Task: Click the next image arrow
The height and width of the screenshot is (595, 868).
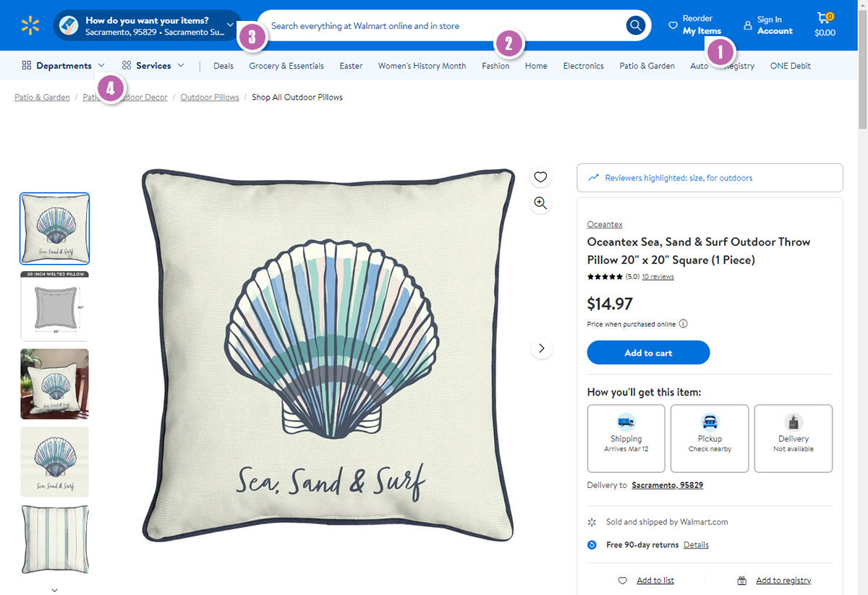Action: pyautogui.click(x=541, y=348)
